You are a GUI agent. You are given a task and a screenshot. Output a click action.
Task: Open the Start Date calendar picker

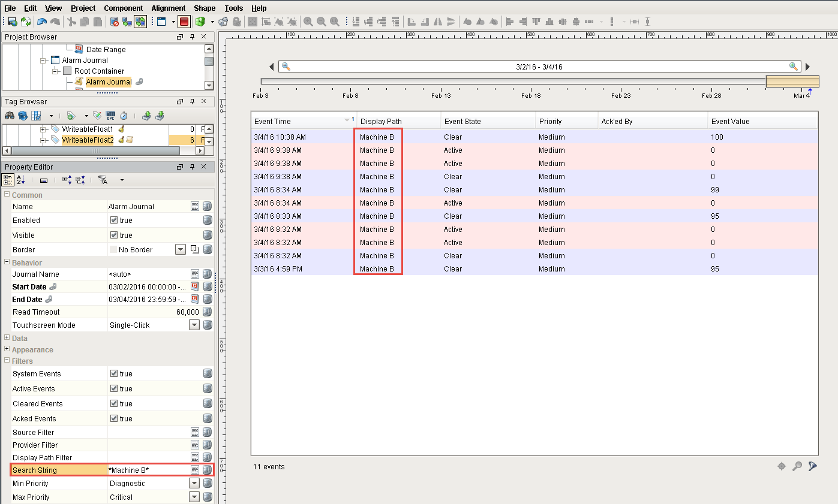point(194,286)
